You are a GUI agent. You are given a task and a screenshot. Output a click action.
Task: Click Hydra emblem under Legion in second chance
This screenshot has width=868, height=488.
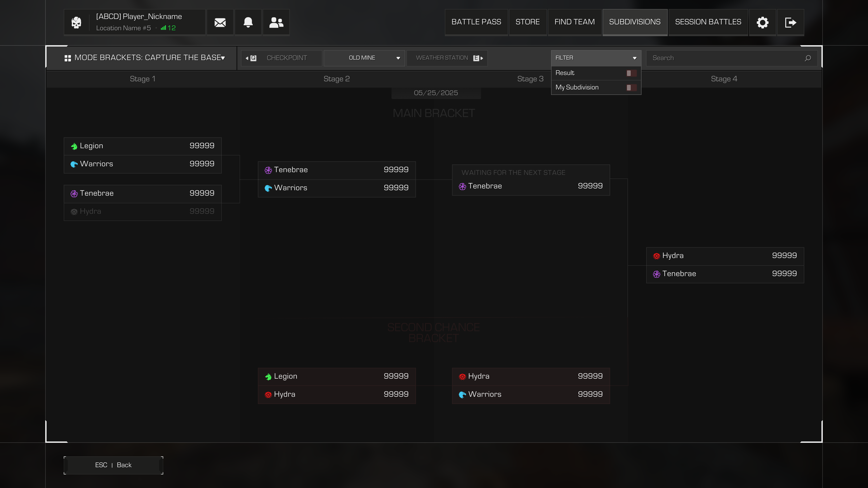click(x=268, y=395)
